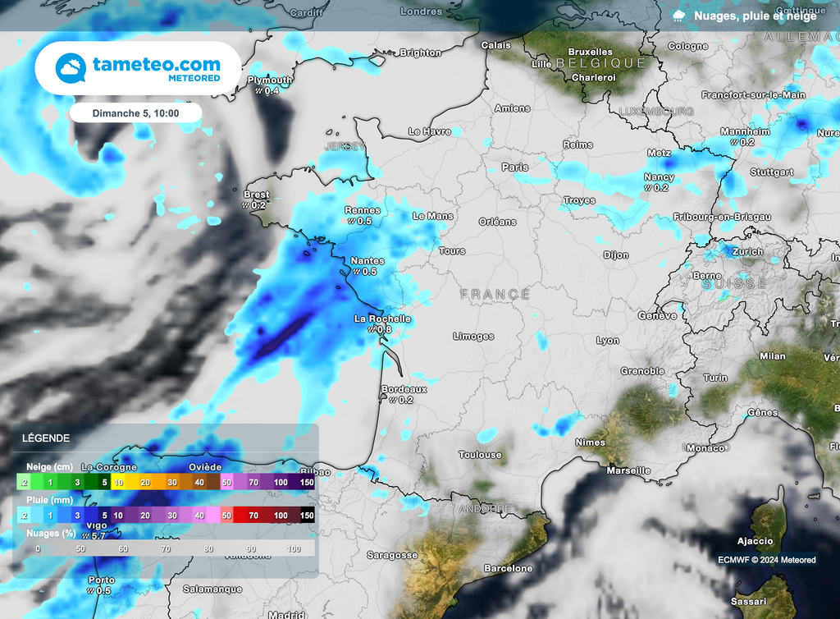
Task: Click the precipitation symbol beside Nancy
Action: tap(647, 186)
